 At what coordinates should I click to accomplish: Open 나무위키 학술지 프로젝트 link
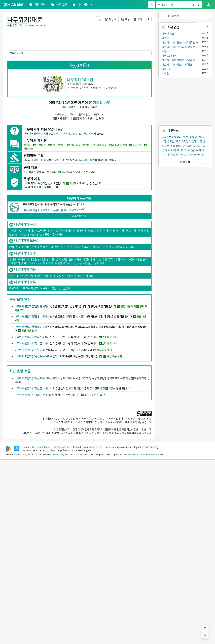click(36, 210)
